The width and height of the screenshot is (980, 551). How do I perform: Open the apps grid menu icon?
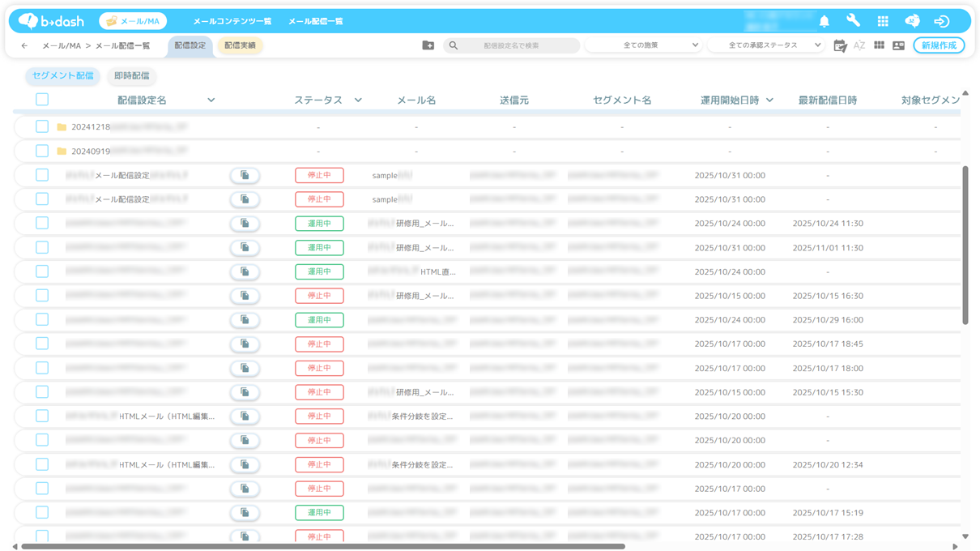tap(883, 21)
